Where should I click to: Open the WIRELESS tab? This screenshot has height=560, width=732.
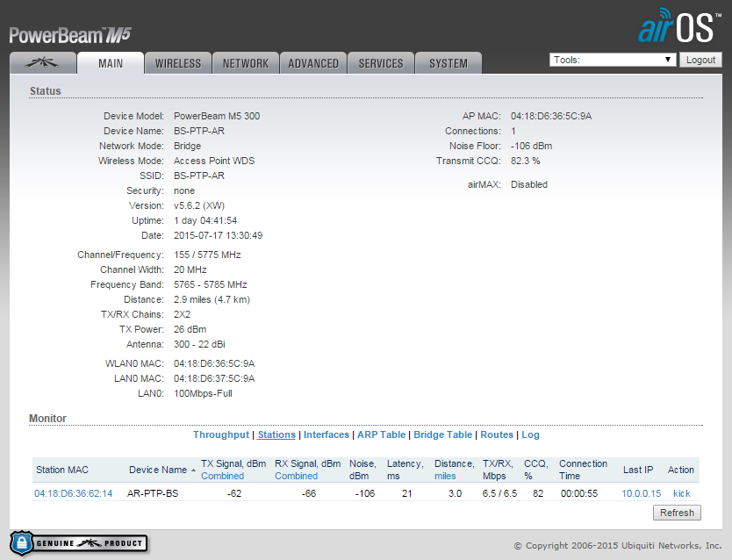coord(178,63)
